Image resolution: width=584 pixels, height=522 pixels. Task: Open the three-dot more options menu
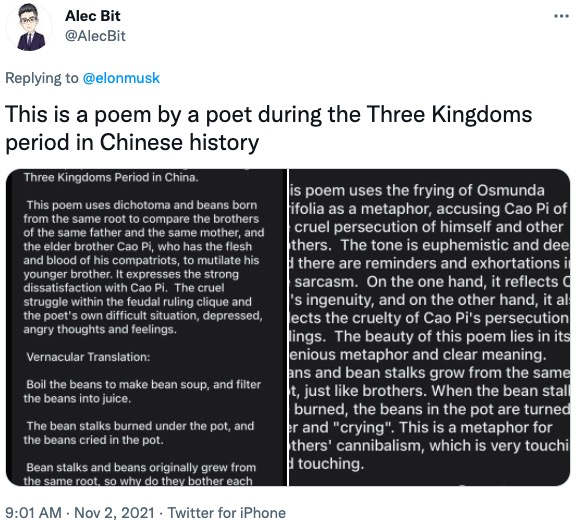[x=561, y=16]
